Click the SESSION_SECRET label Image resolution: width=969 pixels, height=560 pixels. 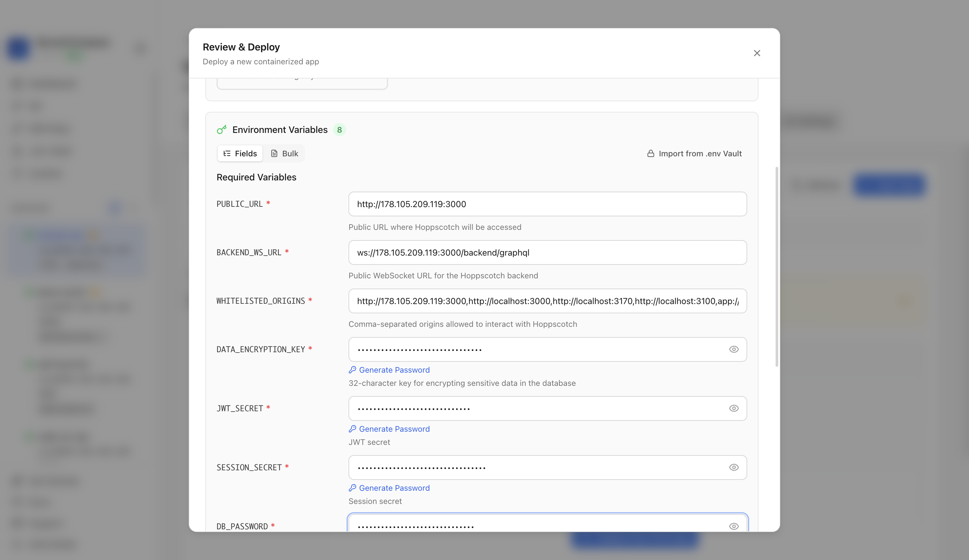coord(249,467)
